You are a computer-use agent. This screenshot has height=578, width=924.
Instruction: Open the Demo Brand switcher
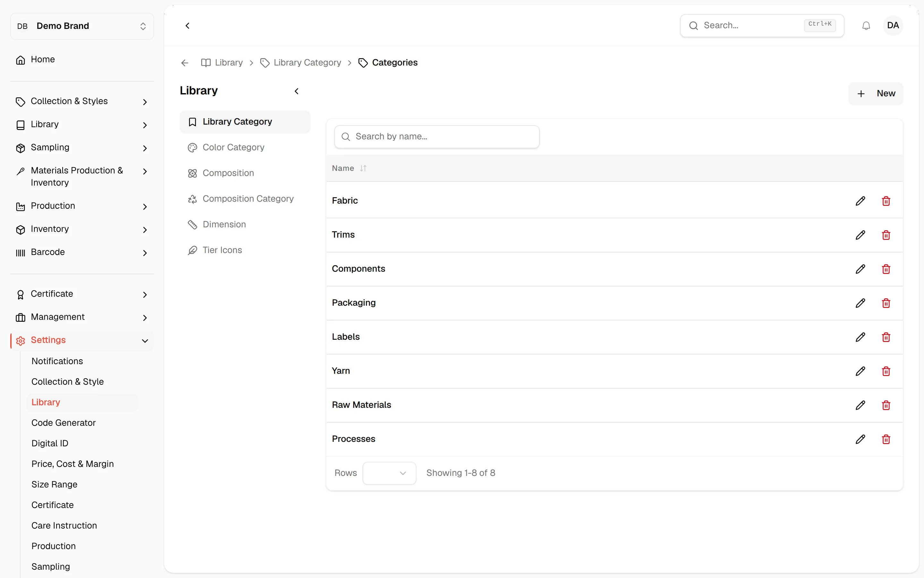[x=82, y=26]
